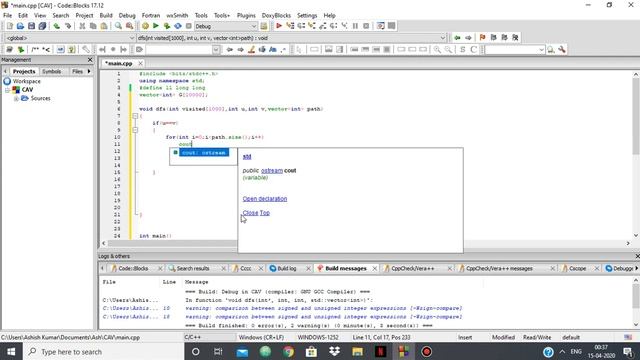This screenshot has height=360, width=640.
Task: Click the Copy icon in the toolbar
Action: [x=93, y=26]
